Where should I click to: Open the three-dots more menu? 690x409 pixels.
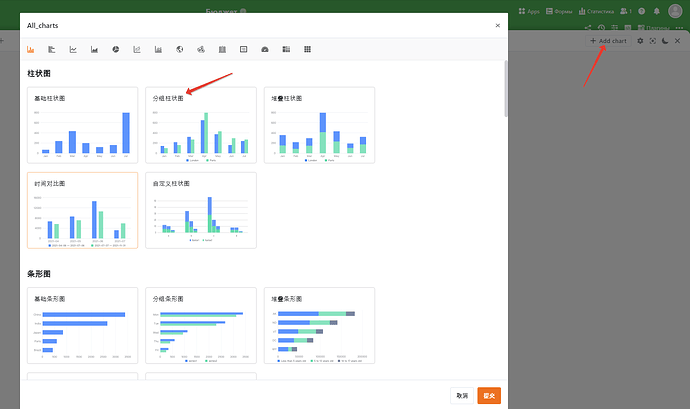[679, 28]
